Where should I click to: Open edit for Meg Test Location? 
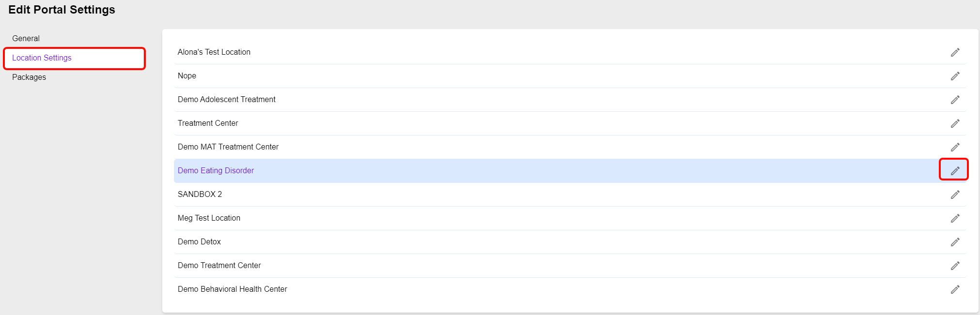point(955,218)
